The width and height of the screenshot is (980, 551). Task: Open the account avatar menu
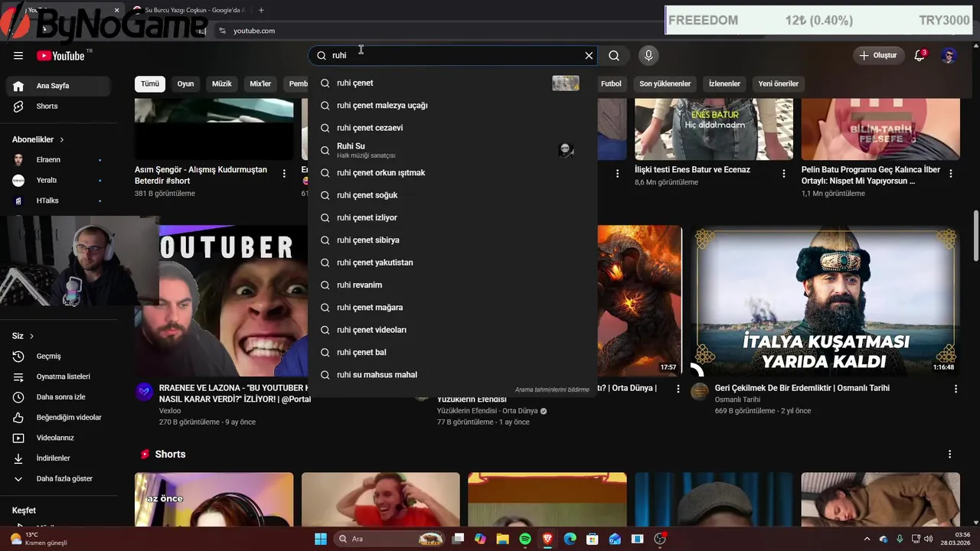949,55
